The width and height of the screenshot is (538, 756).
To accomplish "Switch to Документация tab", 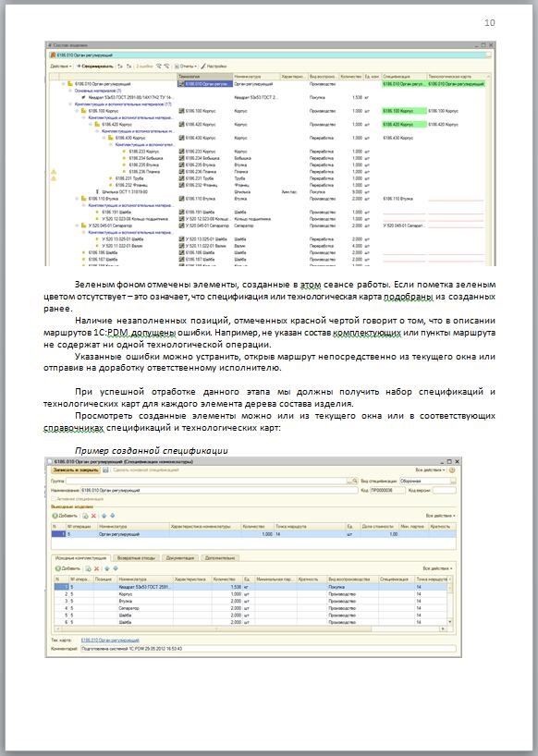I will 180,558.
